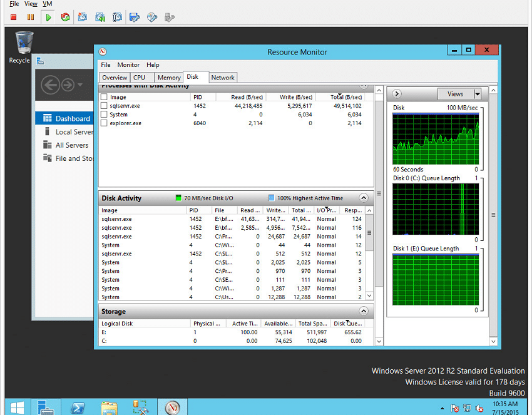Check the explorer.exe process checkbox
The image size is (532, 415).
(x=104, y=123)
